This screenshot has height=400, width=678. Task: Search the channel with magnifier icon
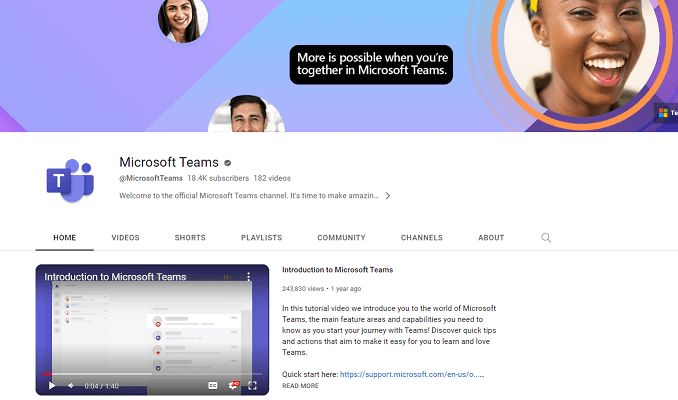(546, 237)
